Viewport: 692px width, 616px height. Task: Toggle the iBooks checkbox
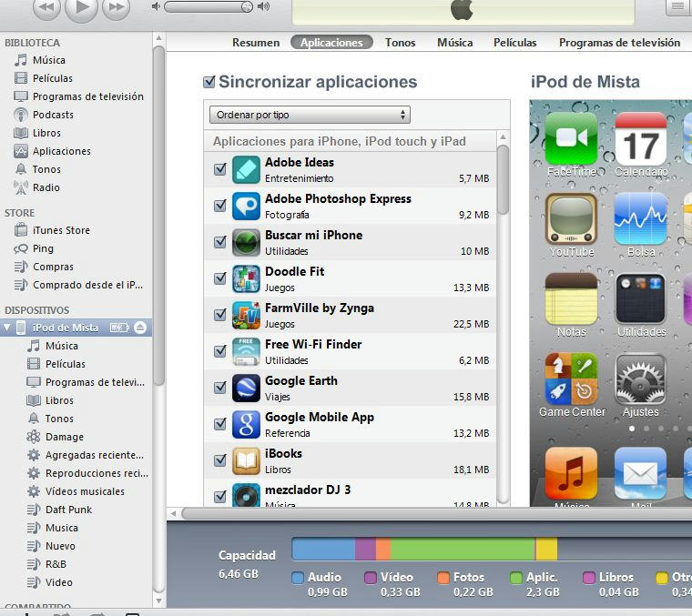coord(219,459)
